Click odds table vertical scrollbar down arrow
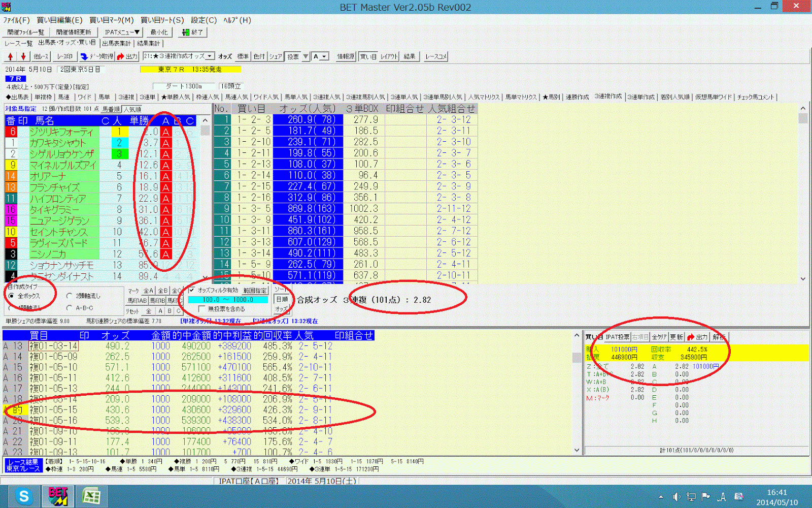 (x=803, y=278)
